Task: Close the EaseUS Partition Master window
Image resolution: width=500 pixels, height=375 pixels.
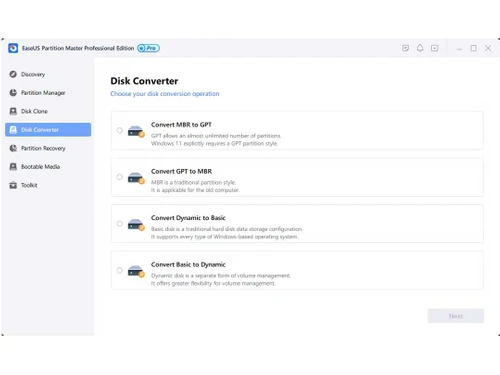Action: coord(488,48)
